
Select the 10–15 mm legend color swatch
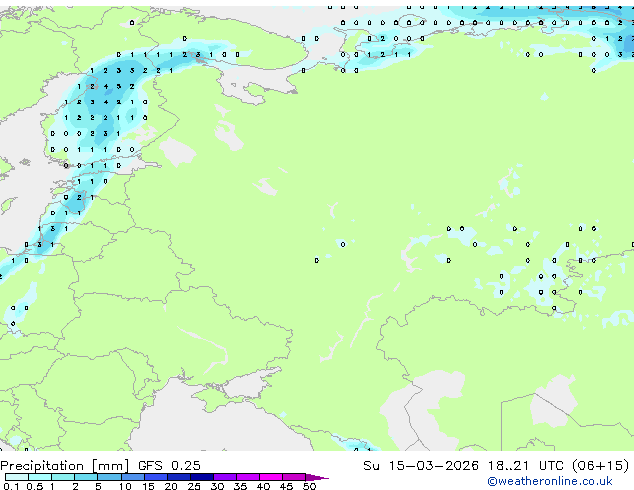point(132,477)
